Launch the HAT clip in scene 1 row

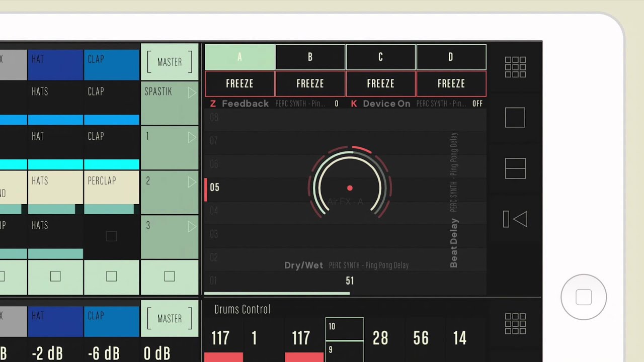click(x=55, y=148)
